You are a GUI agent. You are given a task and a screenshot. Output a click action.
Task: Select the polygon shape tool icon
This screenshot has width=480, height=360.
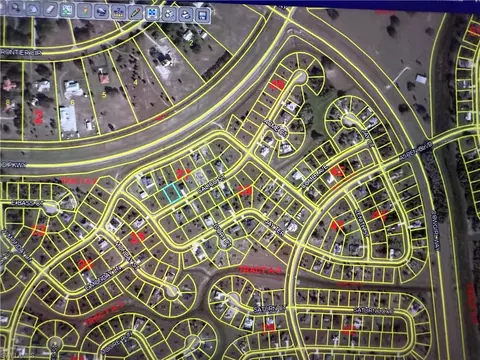click(x=33, y=9)
